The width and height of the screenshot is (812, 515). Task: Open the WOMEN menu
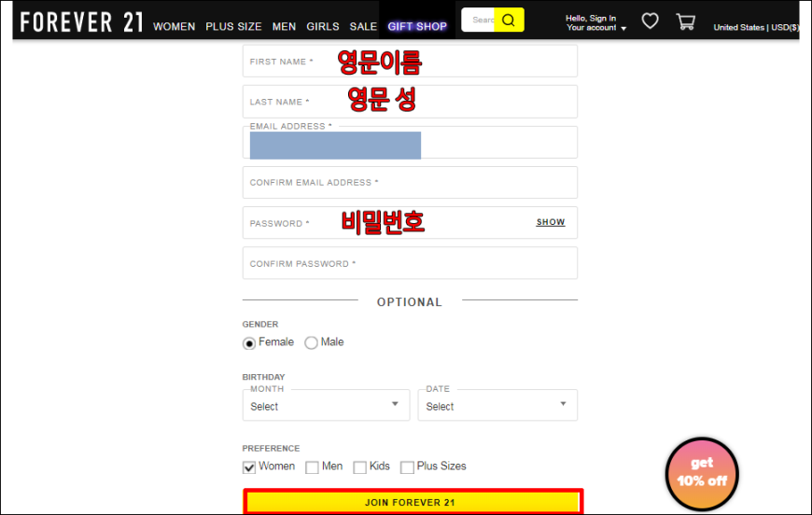pos(174,26)
